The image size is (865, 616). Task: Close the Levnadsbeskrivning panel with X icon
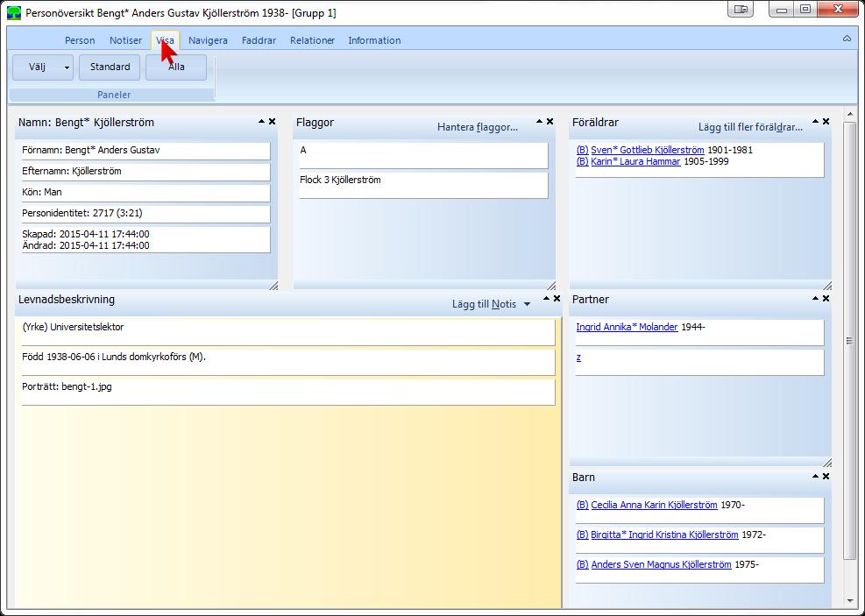(x=557, y=298)
